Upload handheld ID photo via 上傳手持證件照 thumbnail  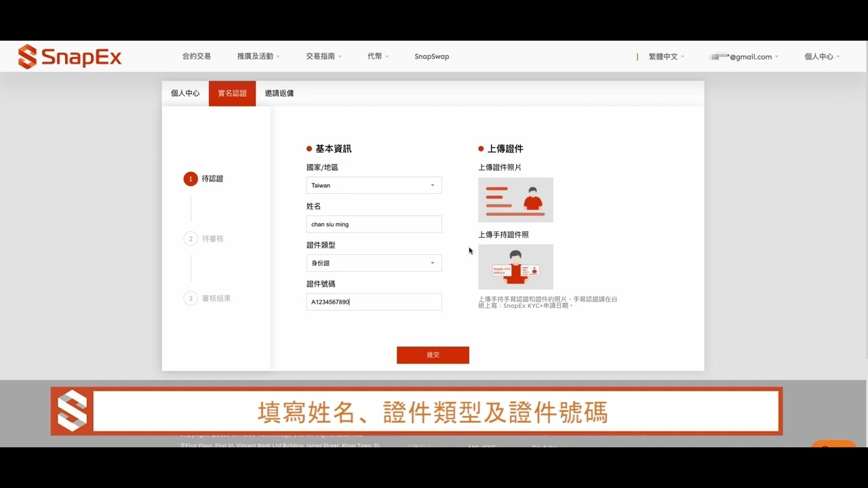click(x=515, y=267)
